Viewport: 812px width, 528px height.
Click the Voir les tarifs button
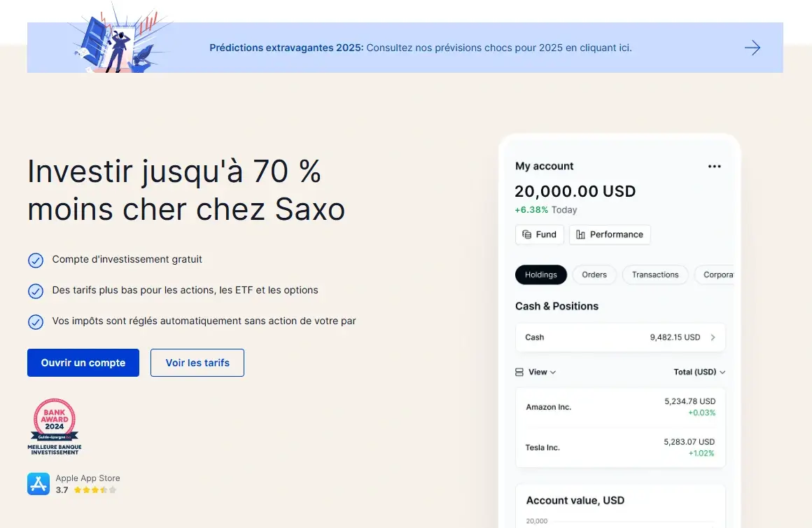pos(197,363)
